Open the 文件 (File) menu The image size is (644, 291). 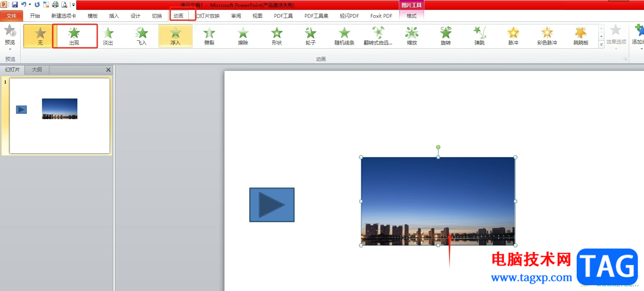12,16
